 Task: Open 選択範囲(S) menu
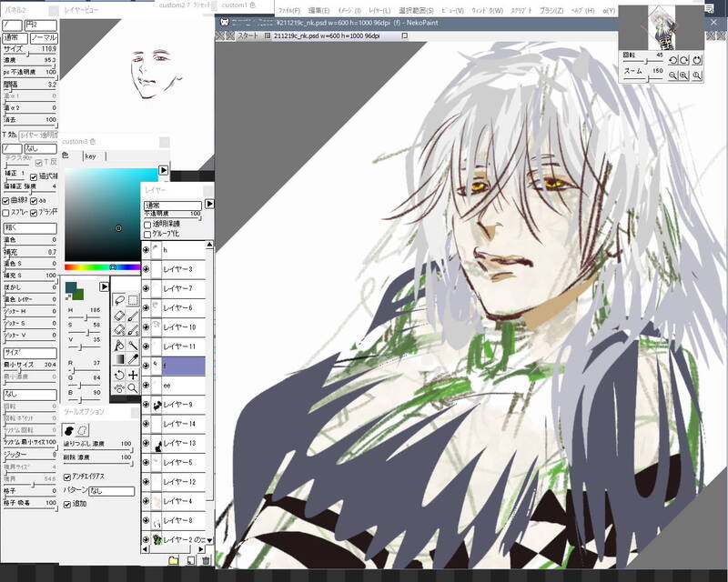(416, 10)
